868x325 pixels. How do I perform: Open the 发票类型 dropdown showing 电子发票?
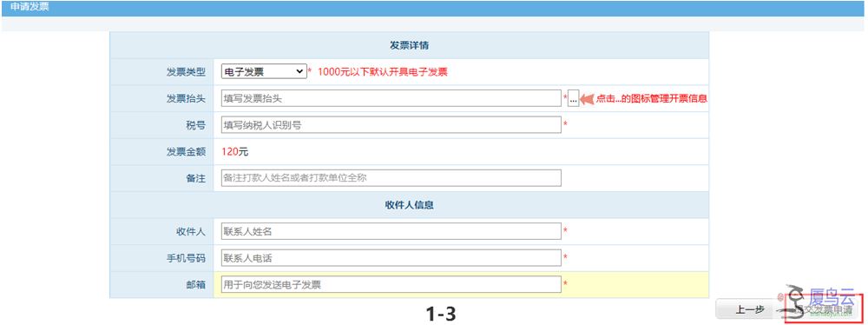point(264,71)
